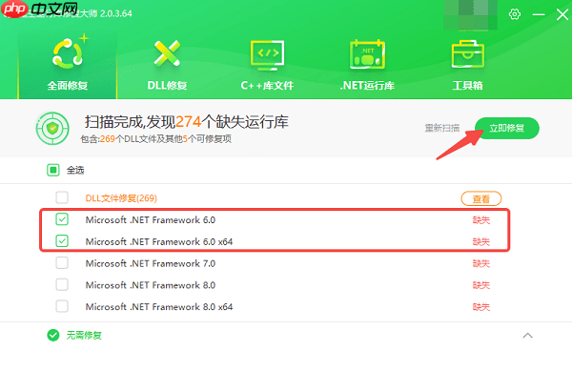The width and height of the screenshot is (572, 392).
Task: Check Microsoft .NET Framework 8.0 x64 checkbox
Action: point(62,306)
